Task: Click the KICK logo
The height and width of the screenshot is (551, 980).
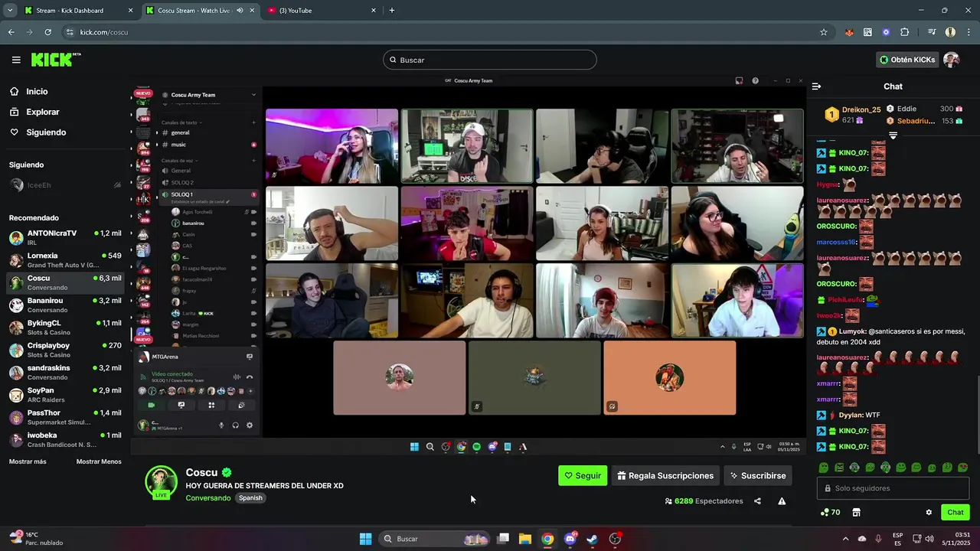Action: click(55, 60)
